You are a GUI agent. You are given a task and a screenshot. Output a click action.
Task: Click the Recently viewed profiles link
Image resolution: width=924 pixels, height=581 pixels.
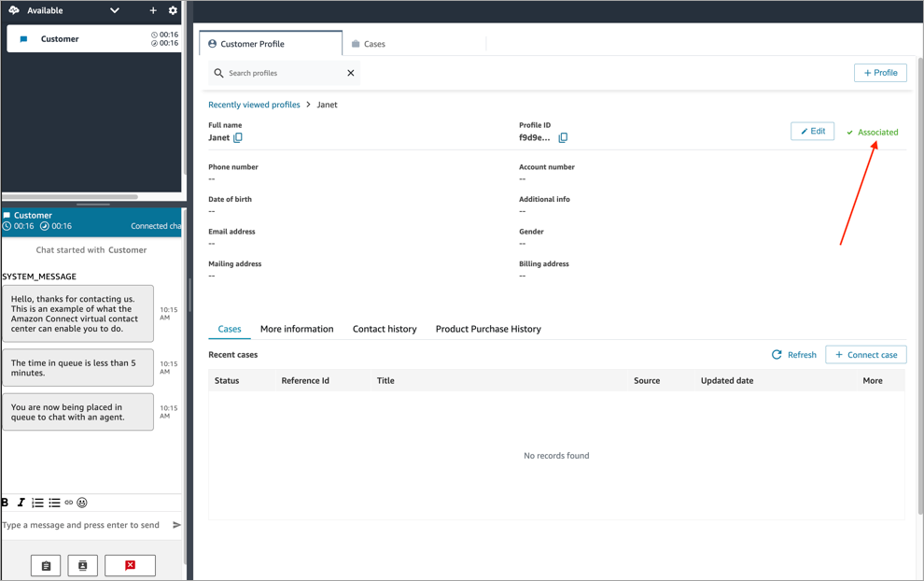pos(254,104)
